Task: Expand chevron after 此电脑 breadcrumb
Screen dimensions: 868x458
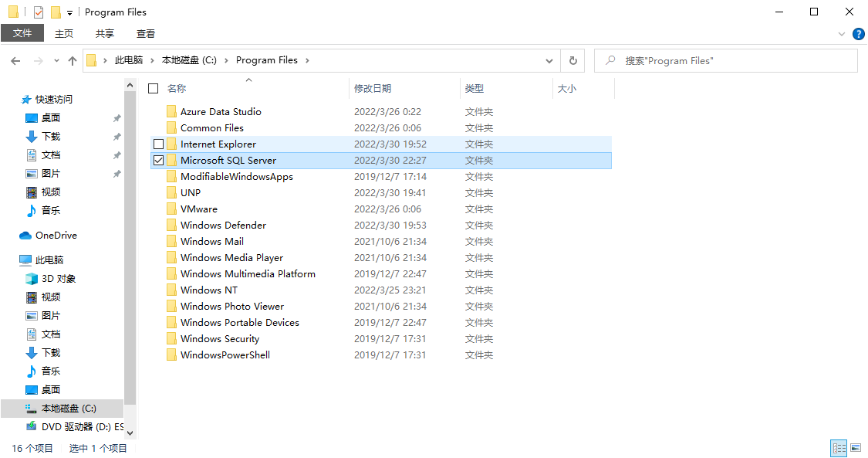Action: tap(153, 60)
